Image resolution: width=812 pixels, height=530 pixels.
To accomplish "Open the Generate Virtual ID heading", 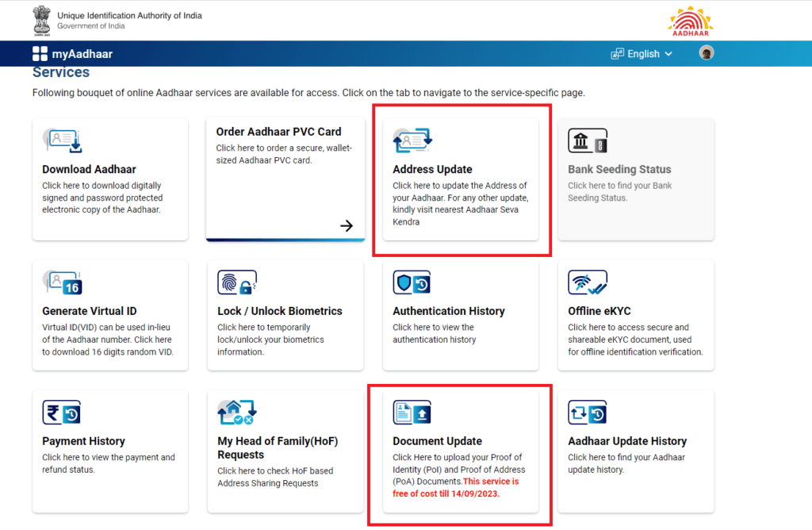I will pyautogui.click(x=90, y=311).
